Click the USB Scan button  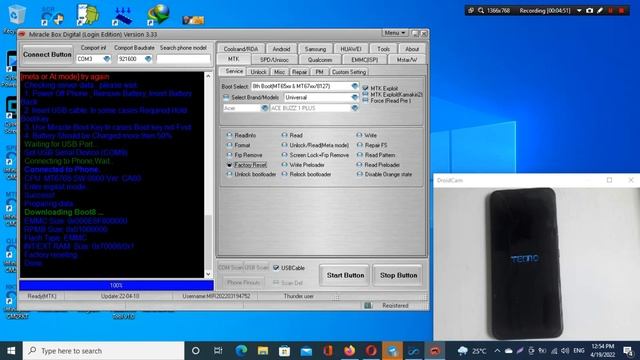coord(256,268)
